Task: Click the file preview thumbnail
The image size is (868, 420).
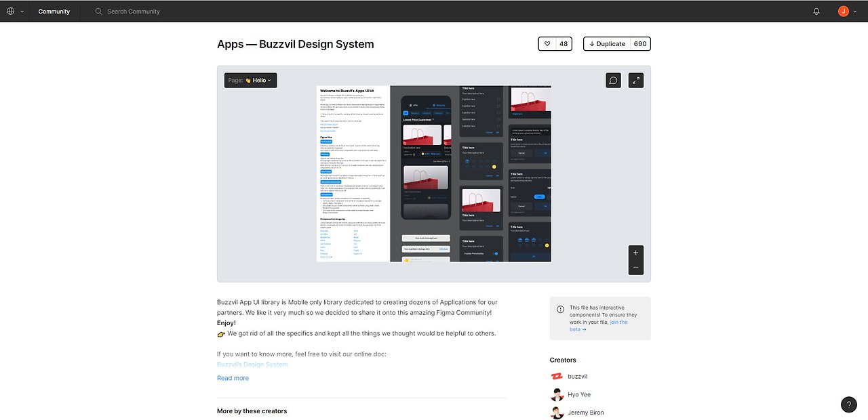Action: [434, 173]
